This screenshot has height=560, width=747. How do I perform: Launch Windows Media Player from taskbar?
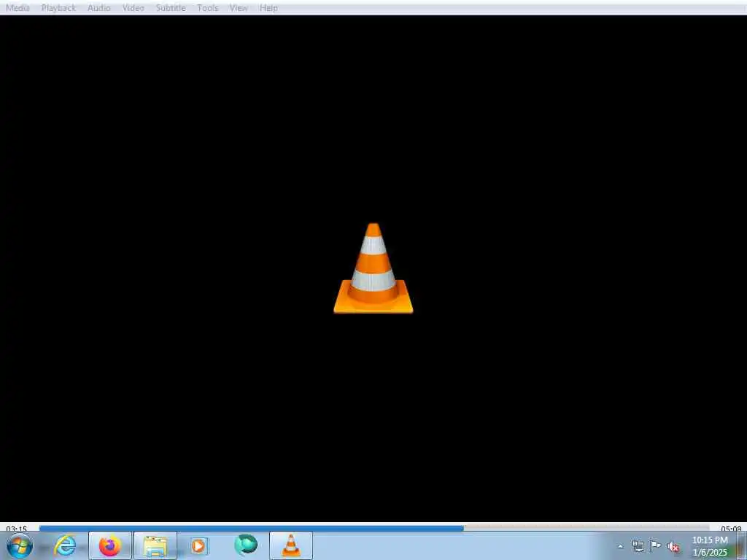coord(199,545)
